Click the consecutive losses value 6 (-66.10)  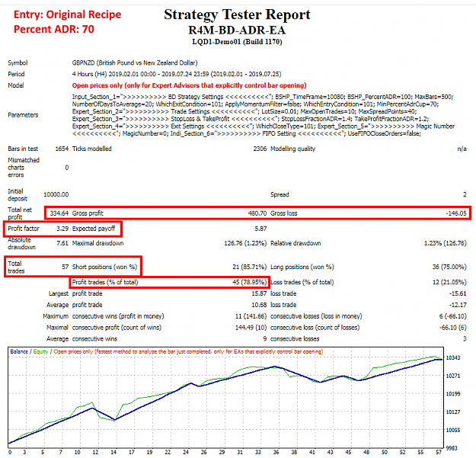[x=452, y=316]
